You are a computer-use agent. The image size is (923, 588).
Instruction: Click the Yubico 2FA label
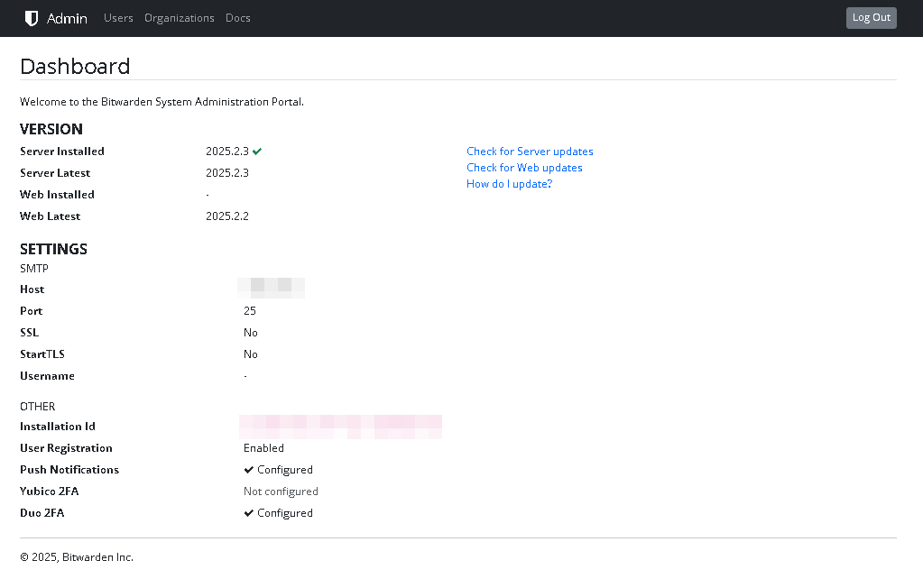pyautogui.click(x=50, y=492)
